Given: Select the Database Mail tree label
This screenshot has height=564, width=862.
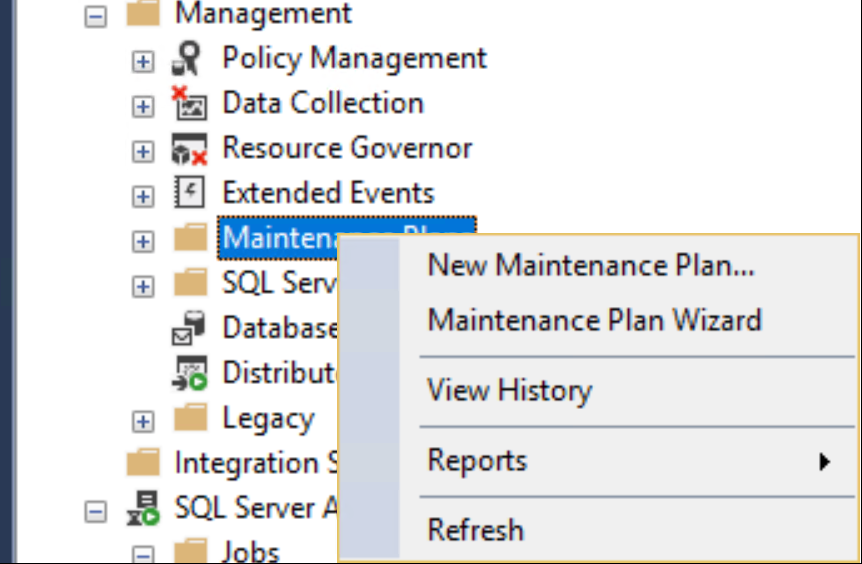Looking at the screenshot, I should 280,328.
